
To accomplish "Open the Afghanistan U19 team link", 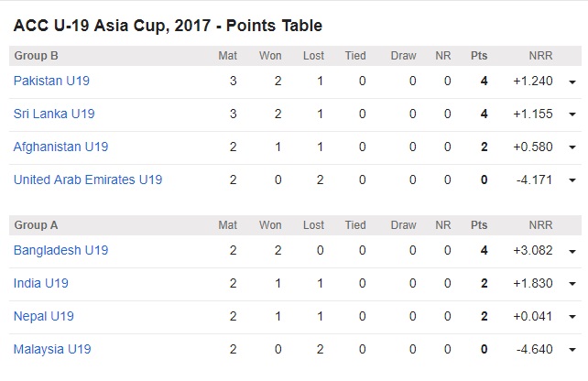I will pyautogui.click(x=60, y=147).
